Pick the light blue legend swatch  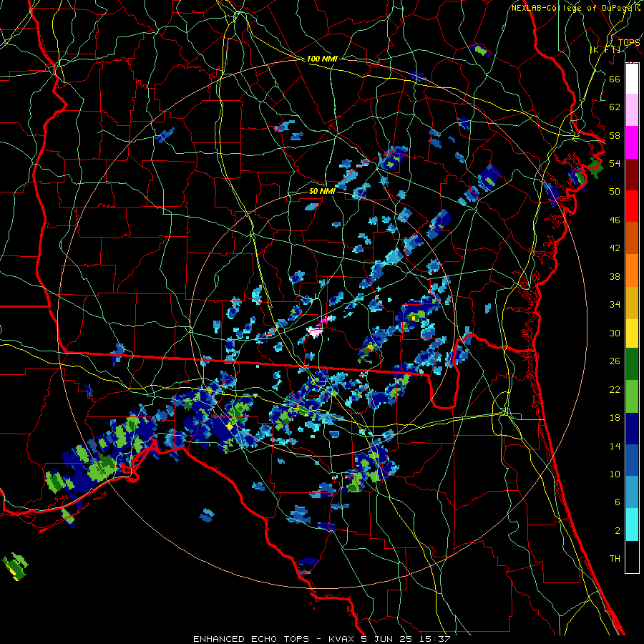point(632,492)
